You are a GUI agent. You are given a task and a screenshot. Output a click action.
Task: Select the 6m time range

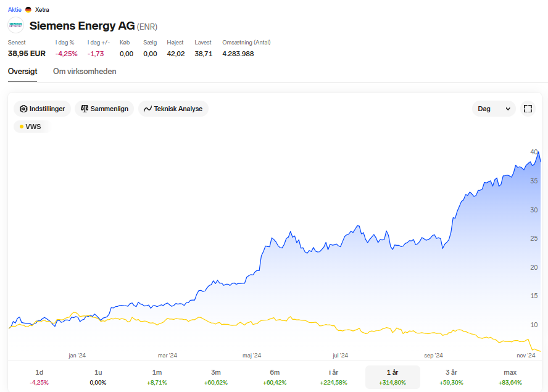click(275, 377)
